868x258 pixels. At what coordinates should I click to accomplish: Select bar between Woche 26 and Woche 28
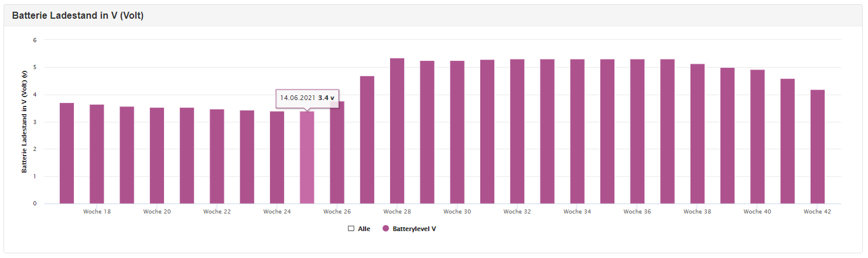tap(367, 140)
